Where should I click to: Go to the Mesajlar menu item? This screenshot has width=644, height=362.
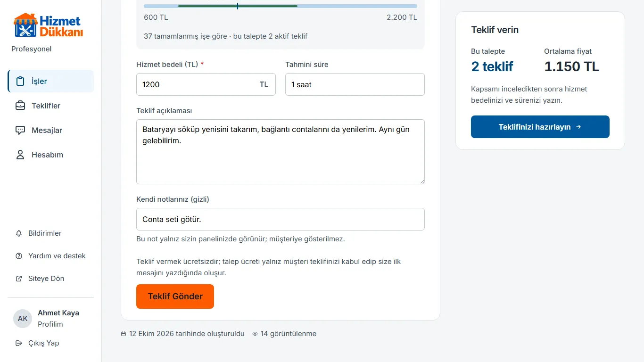(51, 130)
